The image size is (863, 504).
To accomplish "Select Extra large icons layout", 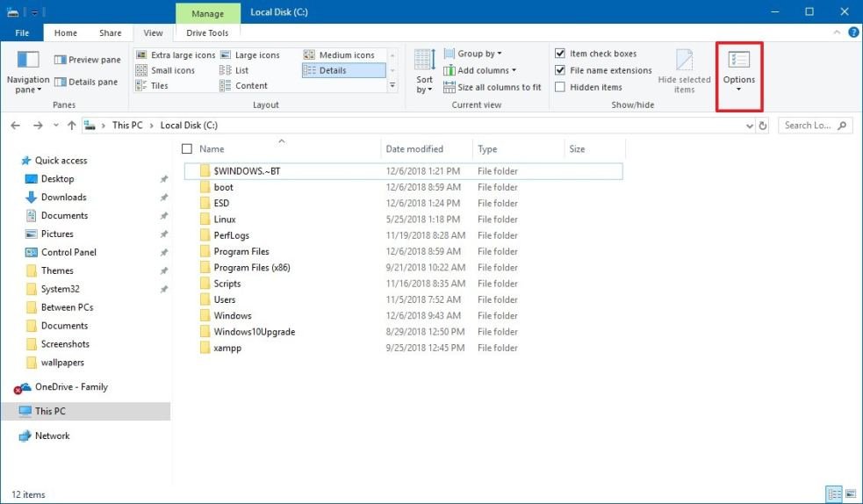I will (176, 54).
